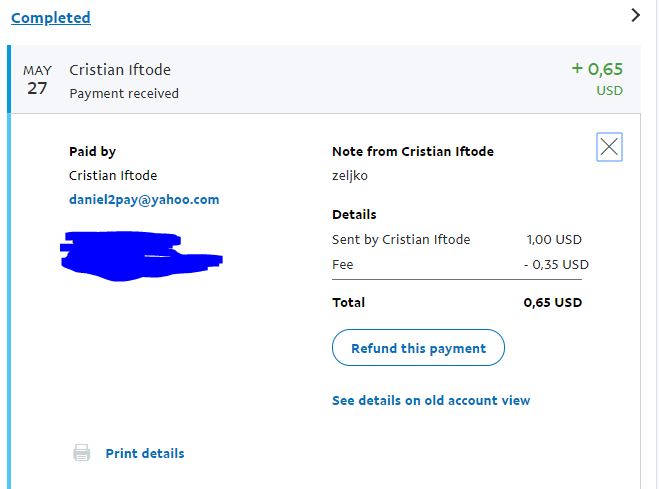
Task: Click the MAY 27 date label
Action: [37, 80]
